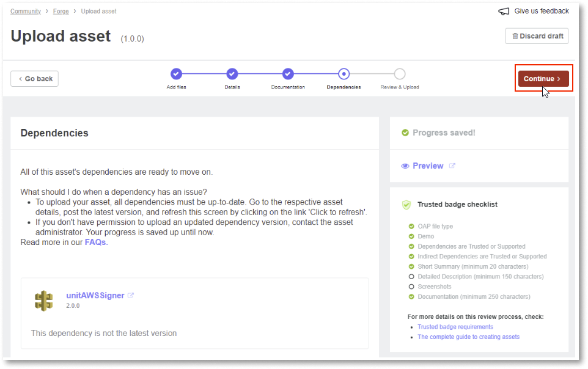The height and width of the screenshot is (369, 588).
Task: Click the Go back button
Action: point(34,79)
